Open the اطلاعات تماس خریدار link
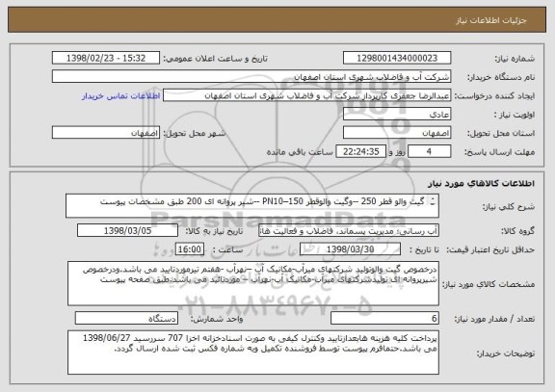The height and width of the screenshot is (392, 555). tap(121, 96)
